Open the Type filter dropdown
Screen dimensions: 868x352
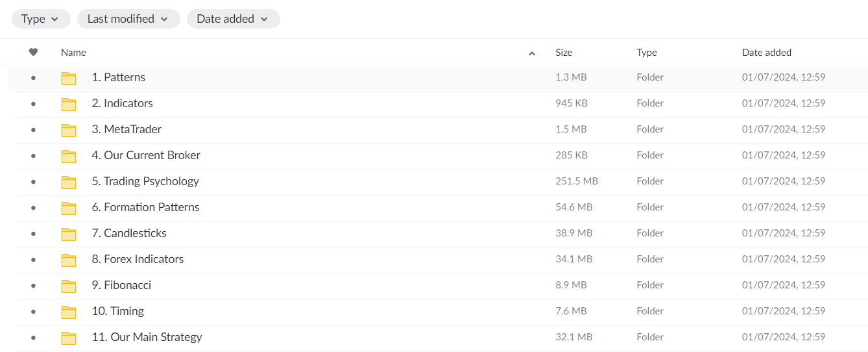coord(40,19)
